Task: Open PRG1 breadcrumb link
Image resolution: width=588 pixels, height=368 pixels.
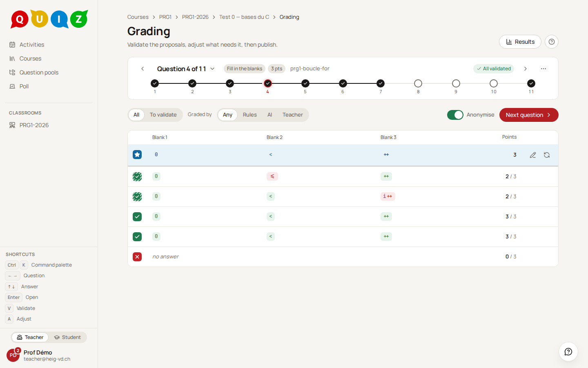Action: point(165,17)
